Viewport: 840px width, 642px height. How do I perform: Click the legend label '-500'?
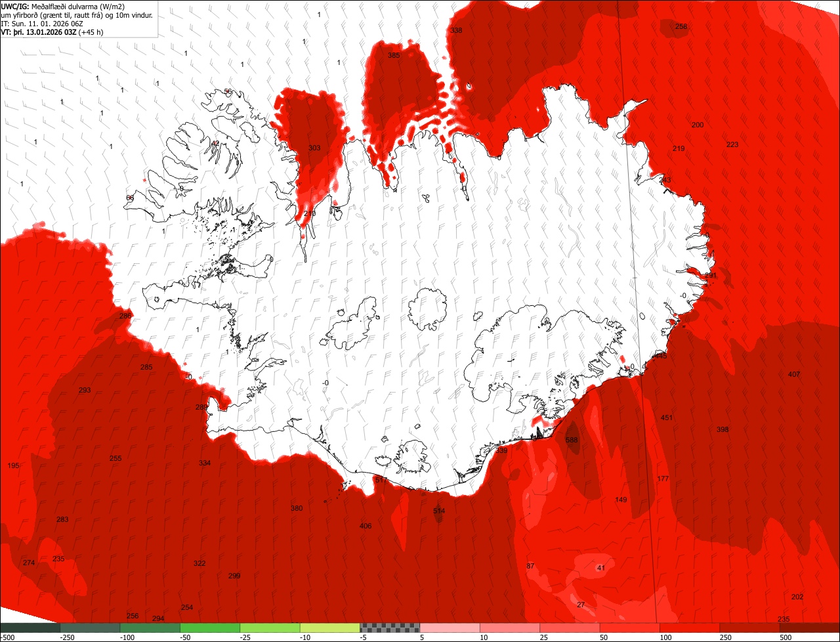tap(8, 637)
